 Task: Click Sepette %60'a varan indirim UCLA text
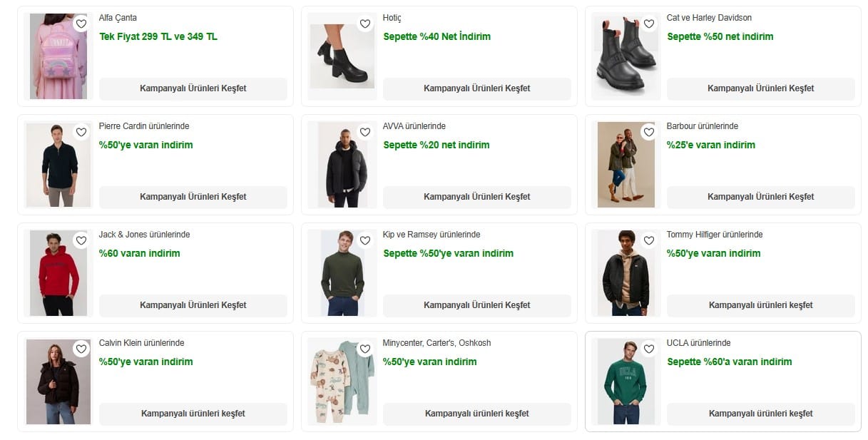(x=729, y=362)
